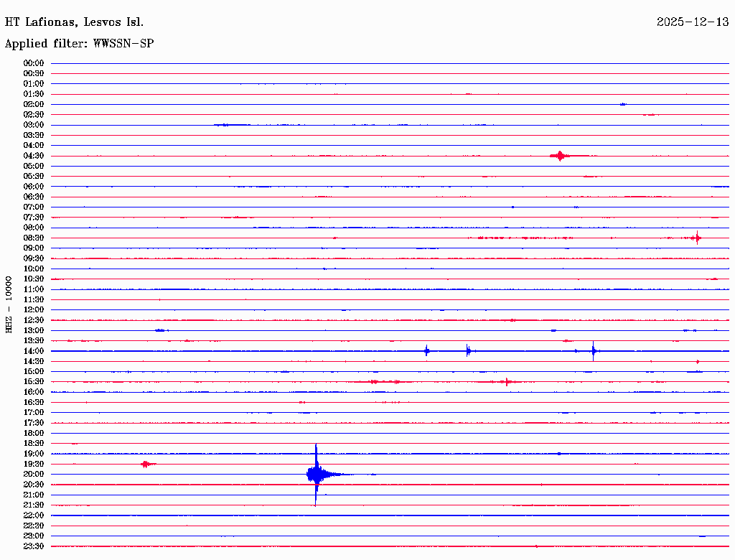Screen dimensions: 735x560
Task: Select the 13:00 time label
Action: tap(34, 331)
